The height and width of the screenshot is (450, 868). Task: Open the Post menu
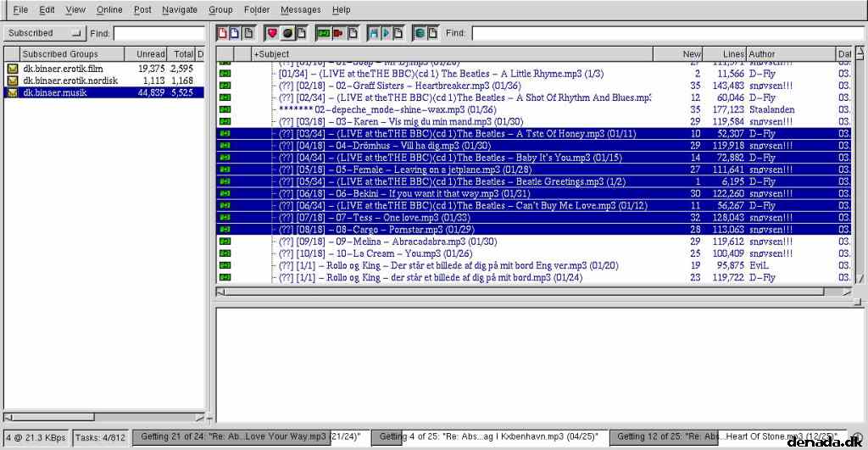click(x=142, y=9)
